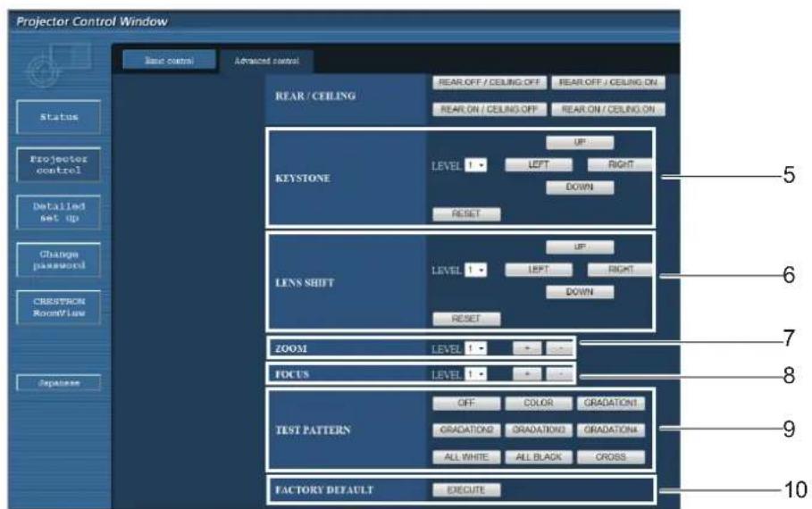Screen dimensions: 812x509
Task: Show the CROSS test pattern
Action: (x=611, y=457)
